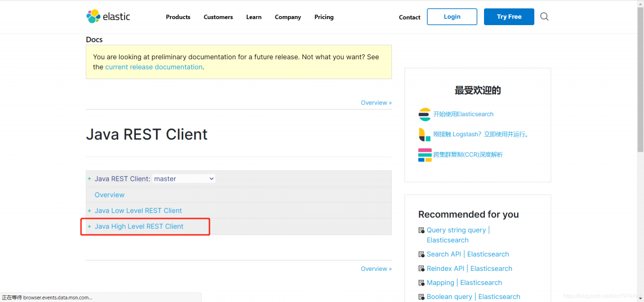Viewport: 644px width, 302px height.
Task: Open the Mapping | Elasticsearch link
Action: (464, 283)
